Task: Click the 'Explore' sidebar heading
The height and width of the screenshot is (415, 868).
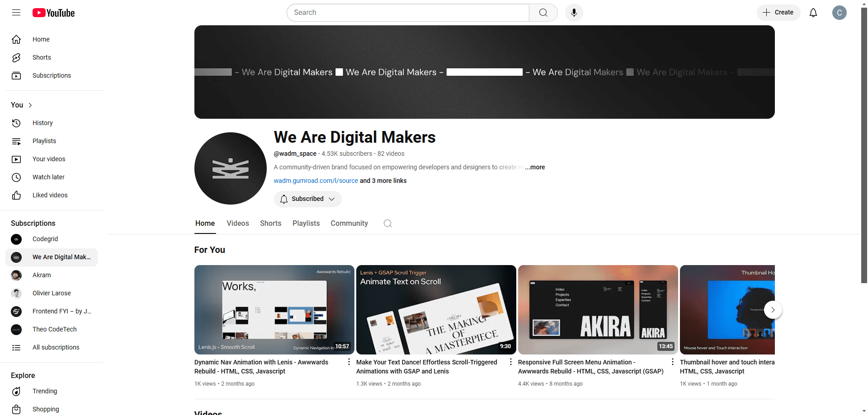Action: [x=23, y=375]
